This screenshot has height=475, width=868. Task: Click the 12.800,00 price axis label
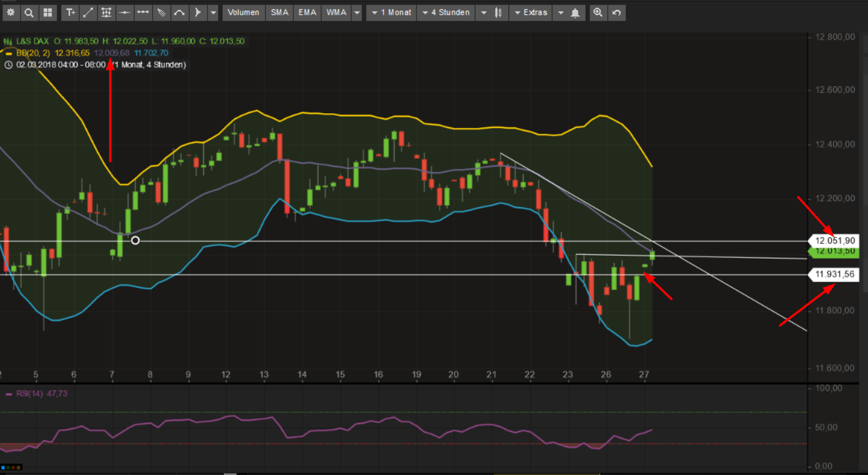point(835,37)
